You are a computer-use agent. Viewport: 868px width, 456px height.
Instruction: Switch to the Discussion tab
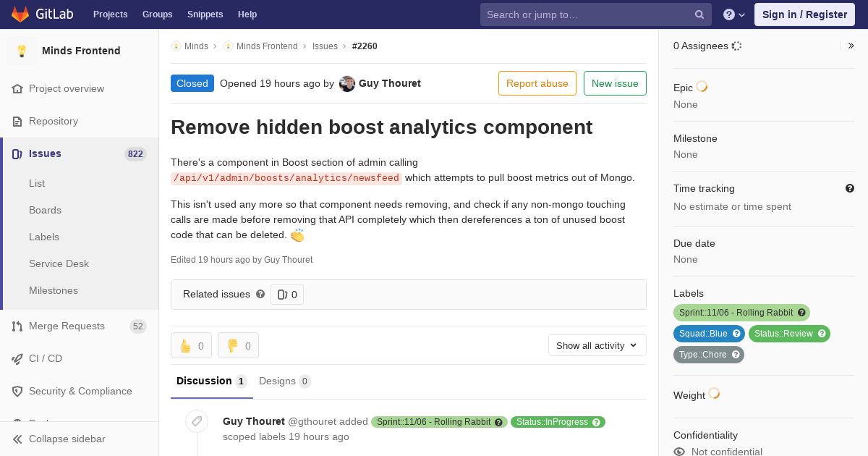point(212,381)
